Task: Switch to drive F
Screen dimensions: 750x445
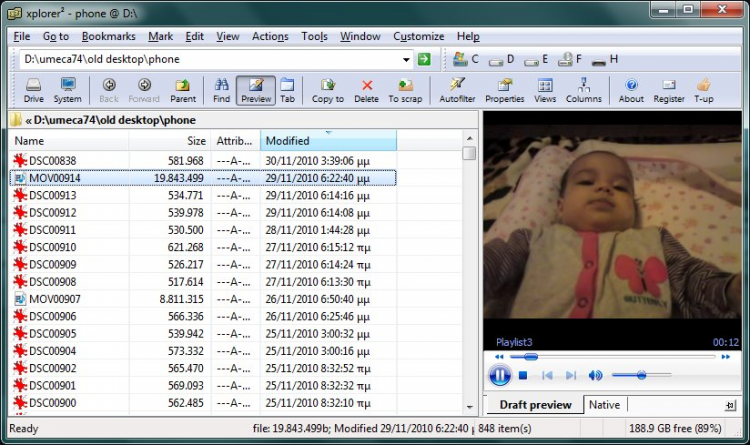Action: [x=570, y=59]
